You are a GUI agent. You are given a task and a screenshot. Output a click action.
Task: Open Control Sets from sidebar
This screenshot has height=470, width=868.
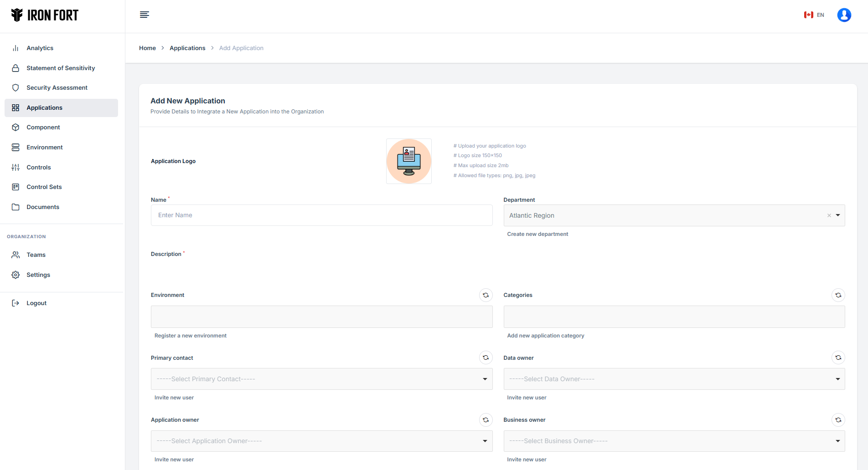tap(44, 187)
